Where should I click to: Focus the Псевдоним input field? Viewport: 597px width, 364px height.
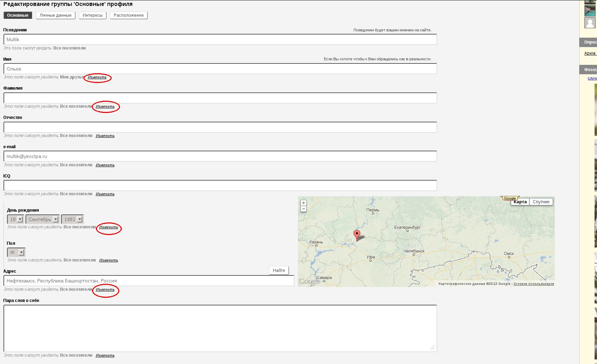[220, 39]
